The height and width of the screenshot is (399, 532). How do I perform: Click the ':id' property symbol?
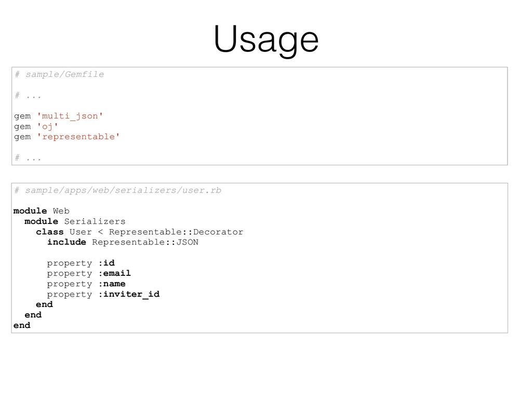[107, 263]
